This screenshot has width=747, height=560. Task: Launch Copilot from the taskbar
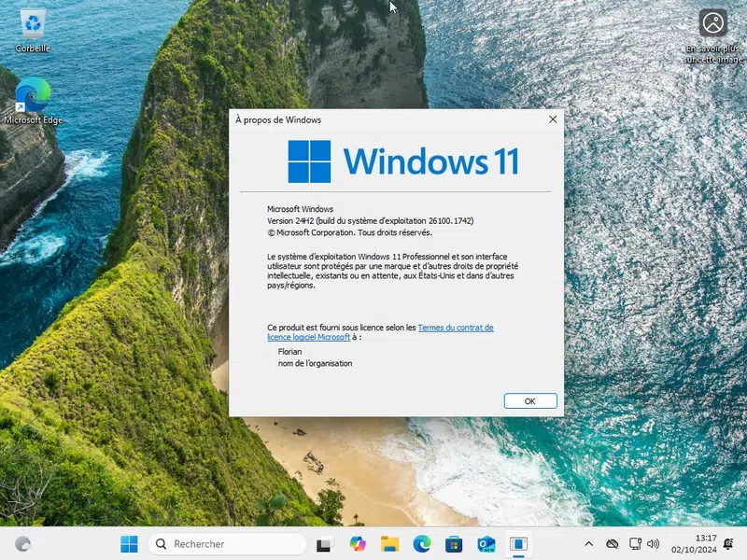358,544
